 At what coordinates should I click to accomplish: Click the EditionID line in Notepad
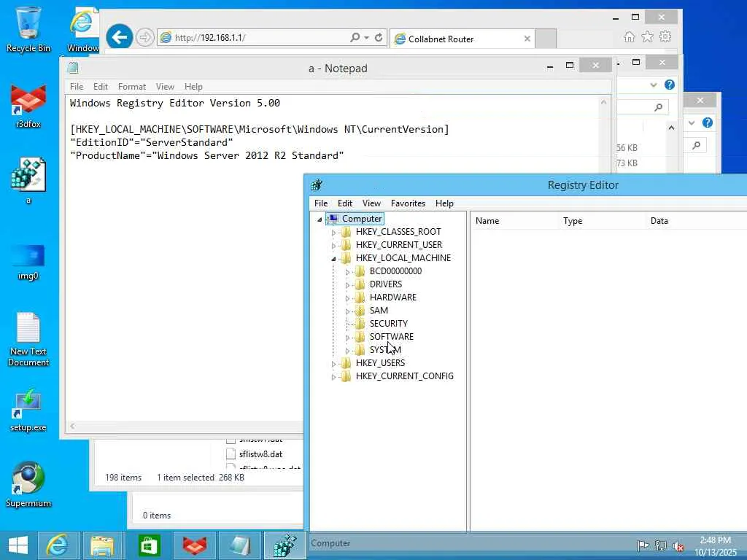pos(152,142)
